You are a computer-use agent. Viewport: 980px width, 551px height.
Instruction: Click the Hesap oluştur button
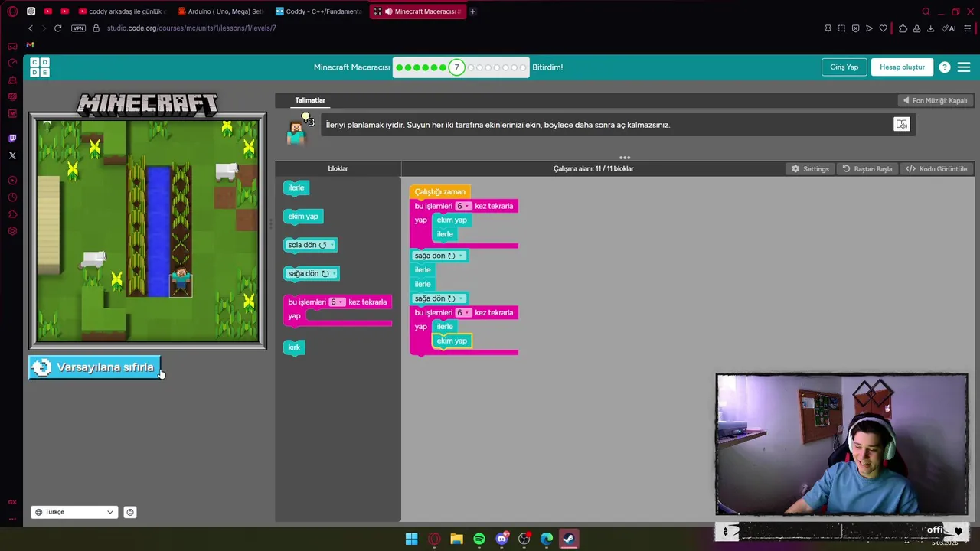[x=902, y=67]
